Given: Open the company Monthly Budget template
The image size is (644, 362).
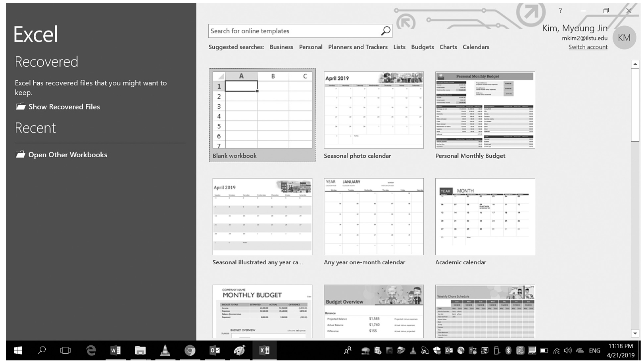Looking at the screenshot, I should coord(262,311).
